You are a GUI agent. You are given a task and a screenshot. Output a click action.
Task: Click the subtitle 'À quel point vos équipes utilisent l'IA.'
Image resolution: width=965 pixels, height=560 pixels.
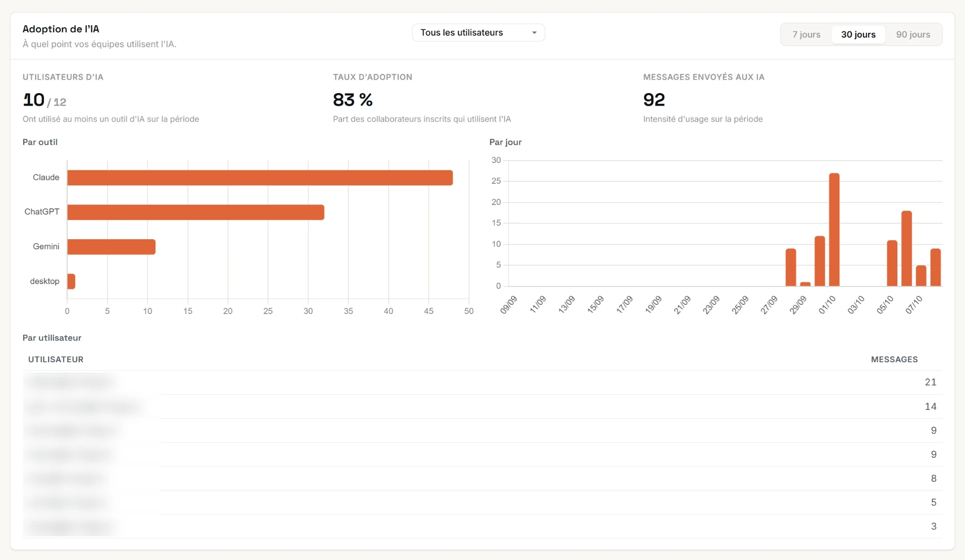pyautogui.click(x=99, y=44)
